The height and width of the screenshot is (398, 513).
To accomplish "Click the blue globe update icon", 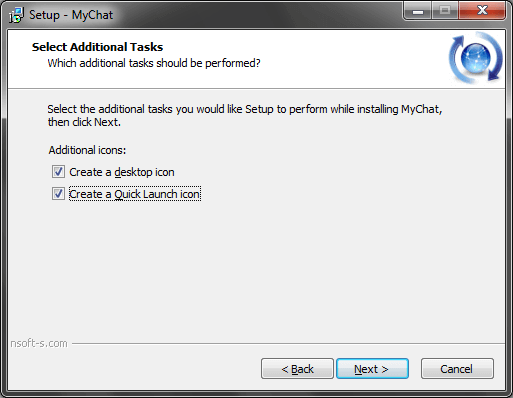I will tap(476, 57).
